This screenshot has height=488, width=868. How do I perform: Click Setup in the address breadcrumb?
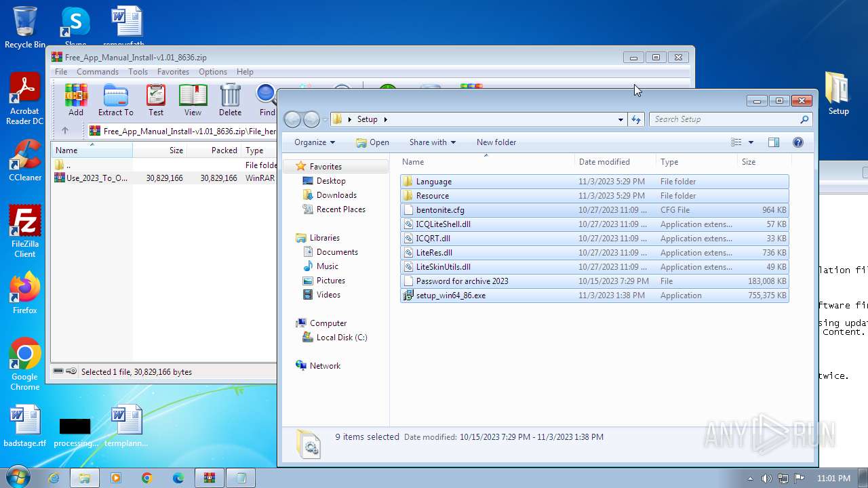[x=367, y=119]
